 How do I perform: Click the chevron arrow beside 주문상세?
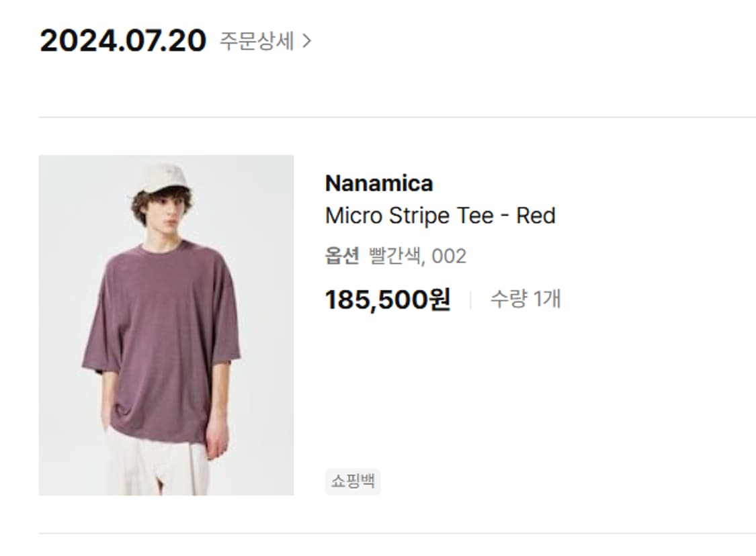coord(306,42)
